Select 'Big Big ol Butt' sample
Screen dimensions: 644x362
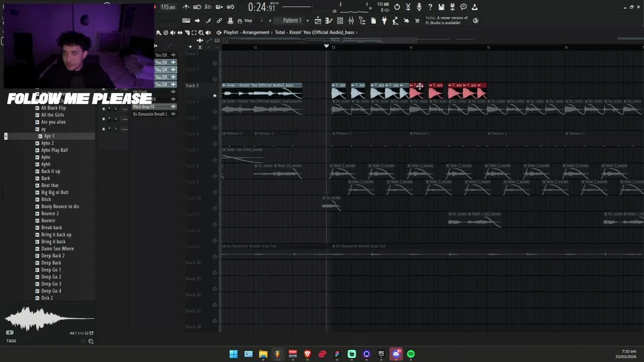pos(55,192)
